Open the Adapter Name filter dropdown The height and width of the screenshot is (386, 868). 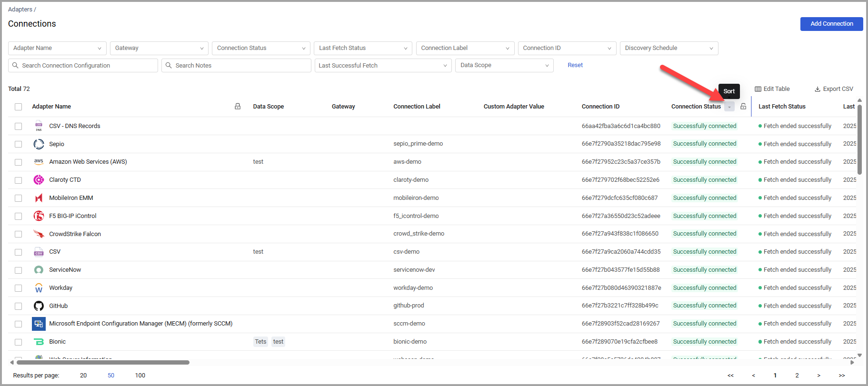[x=57, y=48]
